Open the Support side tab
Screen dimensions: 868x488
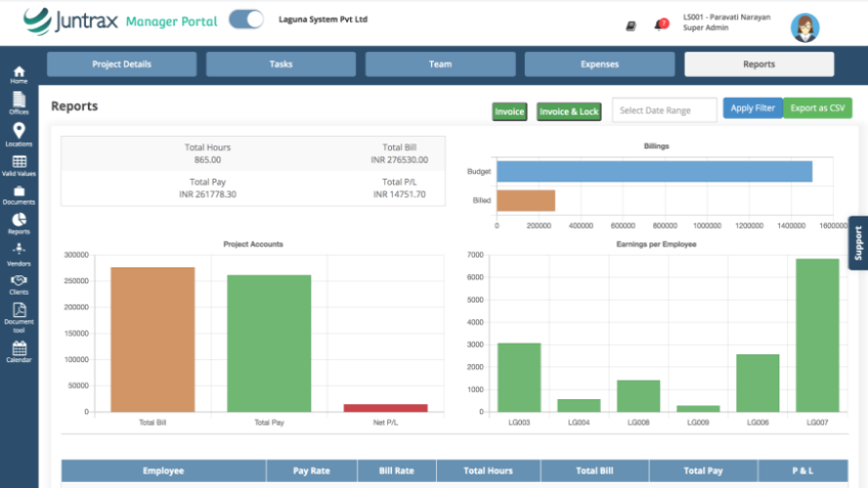coord(858,242)
